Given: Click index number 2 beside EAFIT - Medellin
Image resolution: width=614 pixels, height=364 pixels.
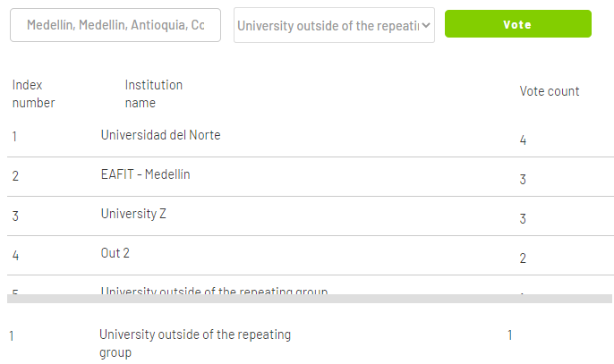Looking at the screenshot, I should [x=15, y=176].
